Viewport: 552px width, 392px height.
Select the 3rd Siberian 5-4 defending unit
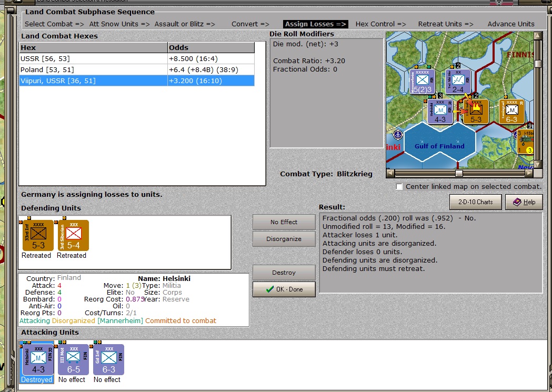tap(73, 235)
